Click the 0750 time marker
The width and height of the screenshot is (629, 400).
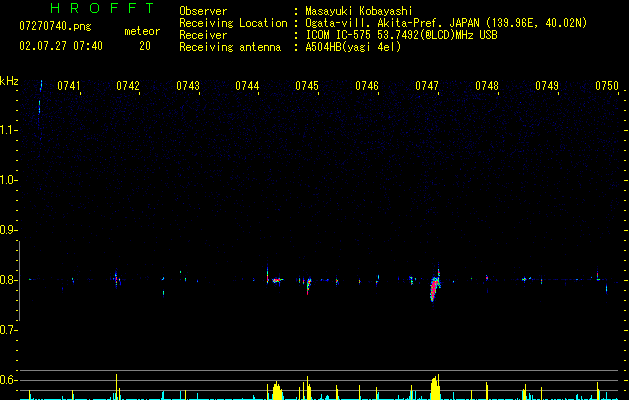[607, 86]
